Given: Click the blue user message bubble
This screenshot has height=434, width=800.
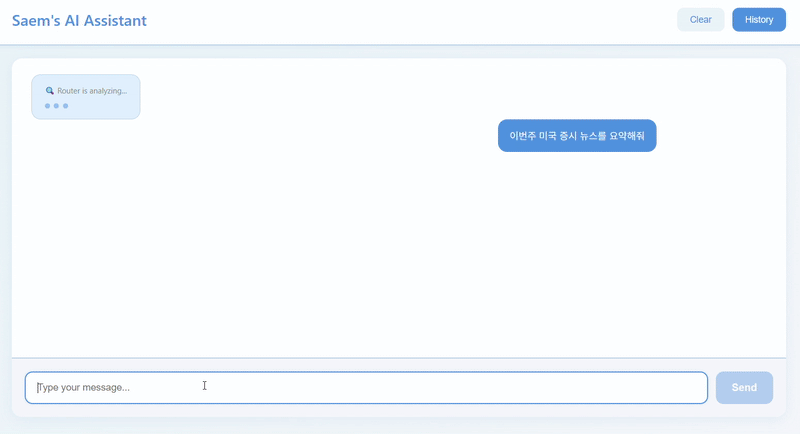Looking at the screenshot, I should (x=577, y=136).
